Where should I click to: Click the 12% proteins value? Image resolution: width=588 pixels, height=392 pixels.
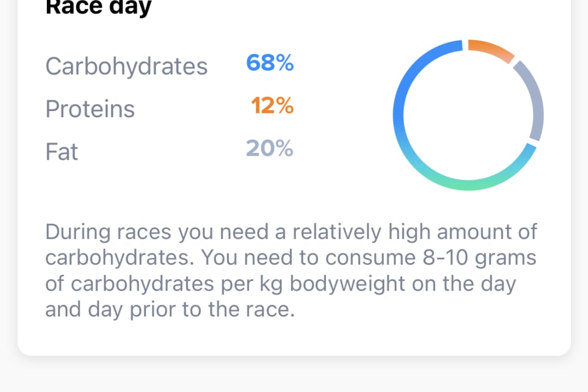272,106
